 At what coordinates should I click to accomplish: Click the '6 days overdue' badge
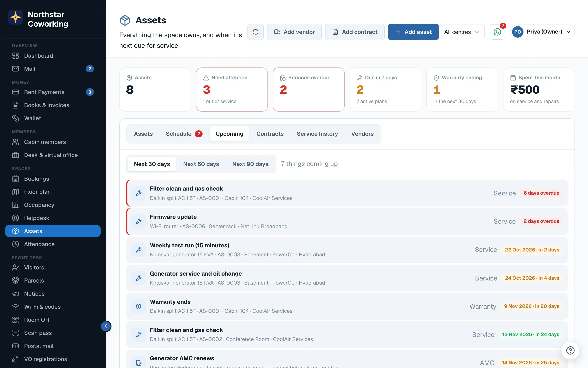(x=541, y=193)
